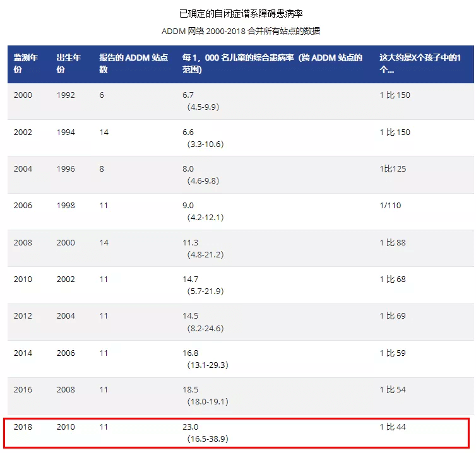The width and height of the screenshot is (476, 453).
Task: Select the 出生年份 column header
Action: pyautogui.click(x=69, y=63)
